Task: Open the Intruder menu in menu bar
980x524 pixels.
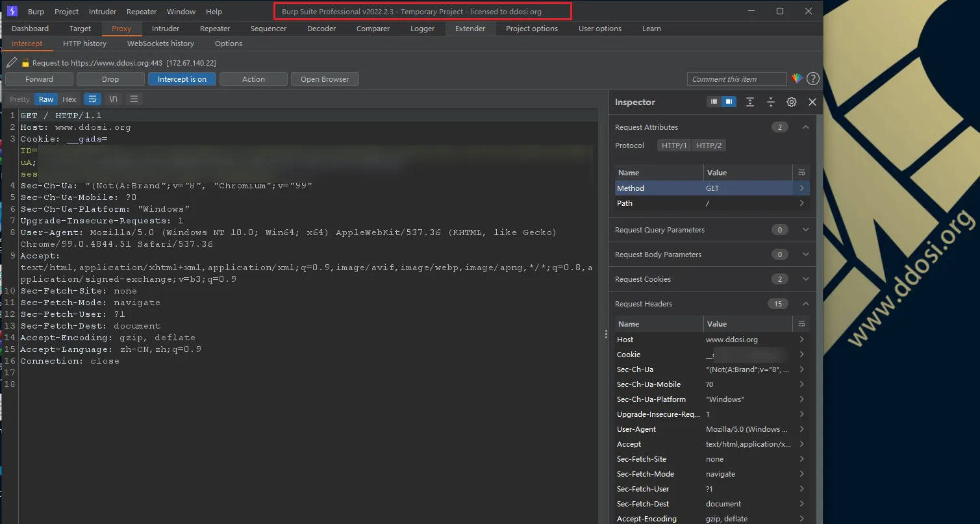Action: pyautogui.click(x=102, y=12)
